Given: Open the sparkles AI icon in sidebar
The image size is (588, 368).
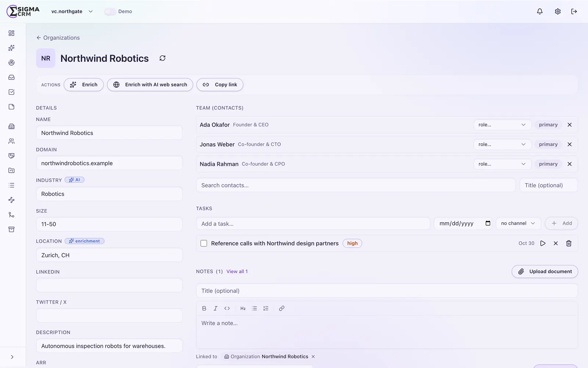Looking at the screenshot, I should pyautogui.click(x=11, y=48).
